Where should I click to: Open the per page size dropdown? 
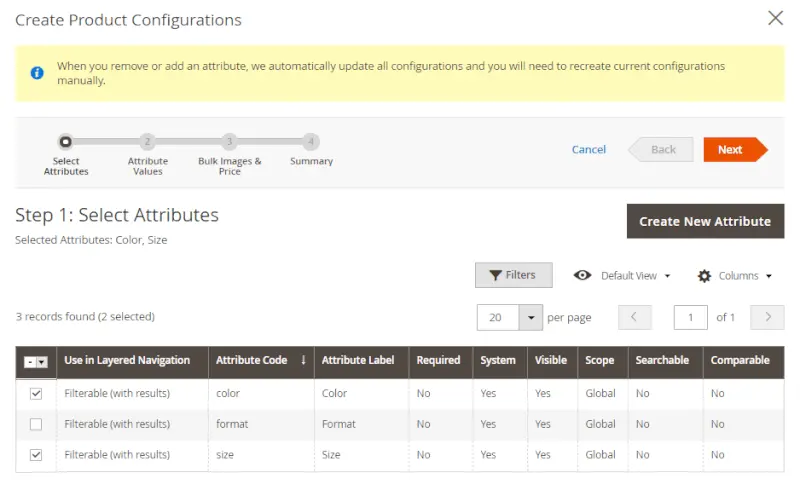click(x=531, y=317)
